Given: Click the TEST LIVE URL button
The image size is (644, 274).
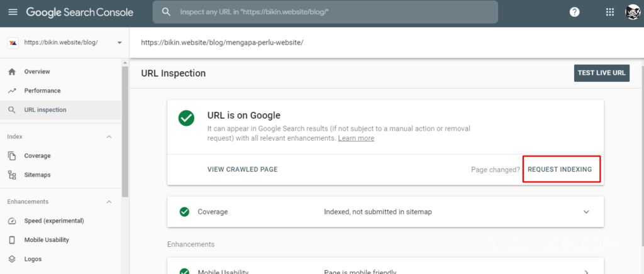Looking at the screenshot, I should point(601,73).
